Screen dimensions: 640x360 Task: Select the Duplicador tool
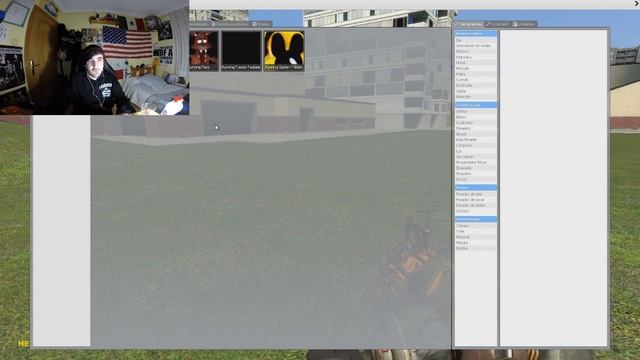[476, 123]
